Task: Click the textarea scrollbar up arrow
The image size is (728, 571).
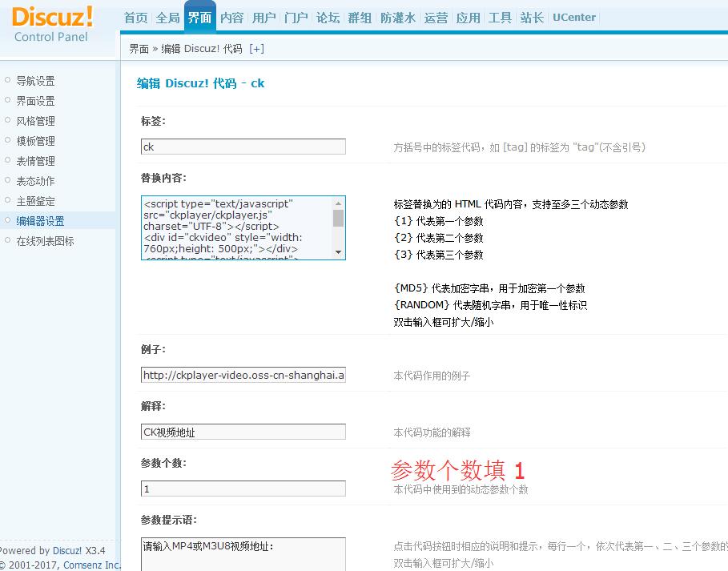Action: [339, 203]
